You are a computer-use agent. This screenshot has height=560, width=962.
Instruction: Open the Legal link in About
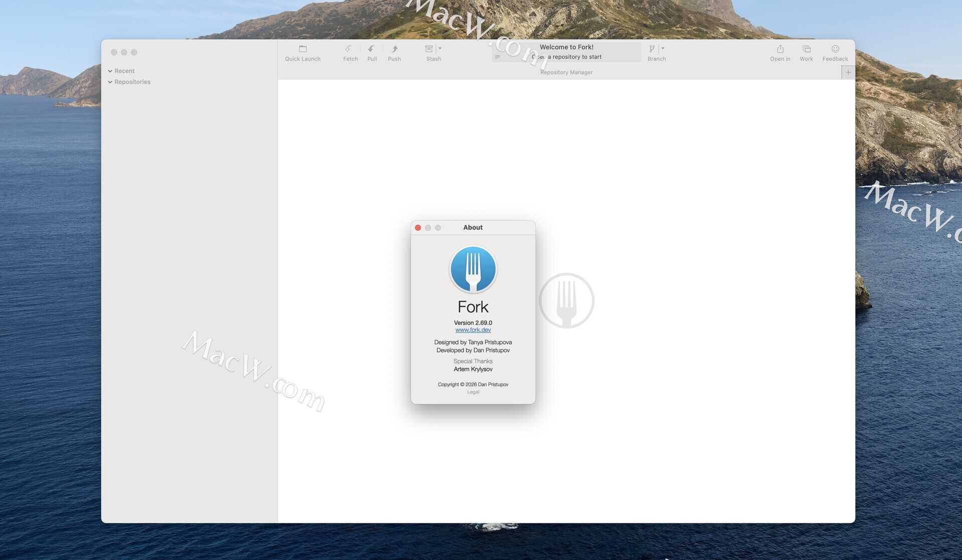473,392
